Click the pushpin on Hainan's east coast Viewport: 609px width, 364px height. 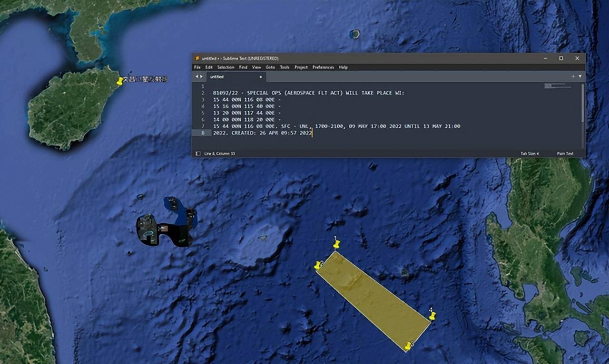click(120, 81)
